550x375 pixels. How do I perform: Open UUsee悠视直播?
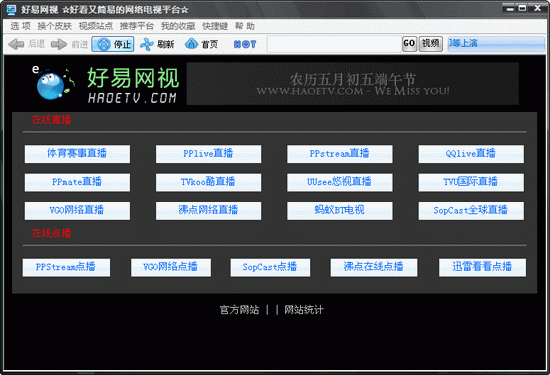click(340, 182)
